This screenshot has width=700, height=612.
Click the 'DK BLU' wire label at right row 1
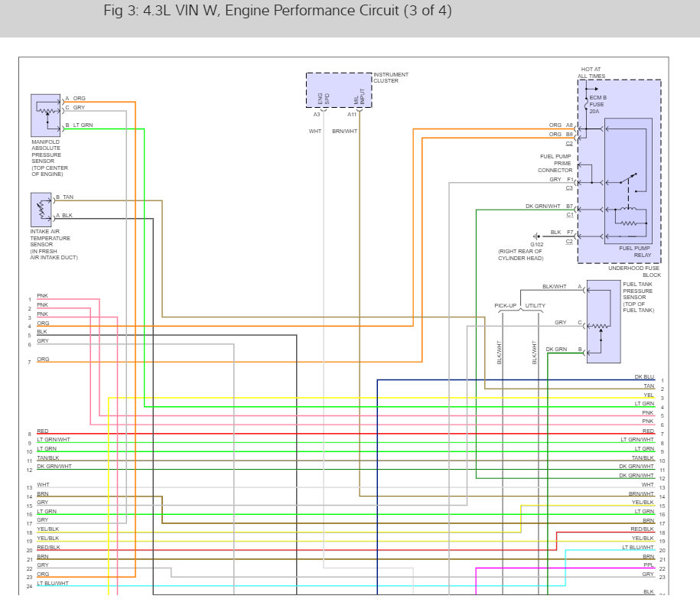tap(644, 376)
